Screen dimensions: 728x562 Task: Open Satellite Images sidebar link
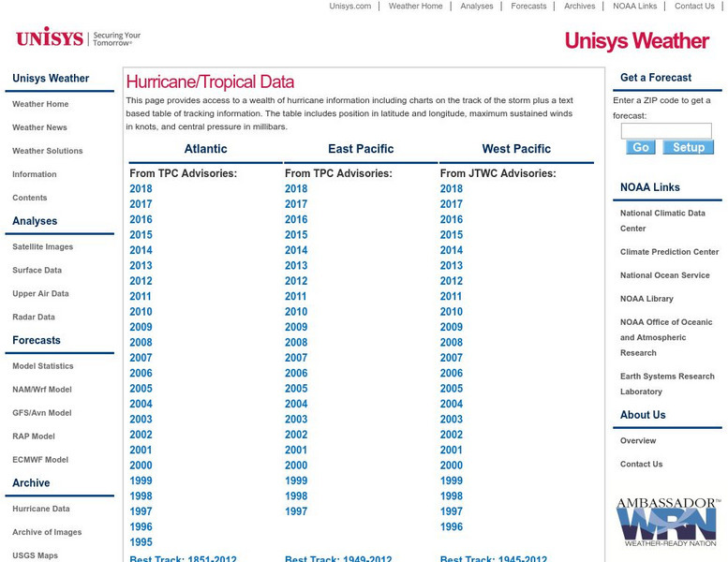pyautogui.click(x=43, y=247)
